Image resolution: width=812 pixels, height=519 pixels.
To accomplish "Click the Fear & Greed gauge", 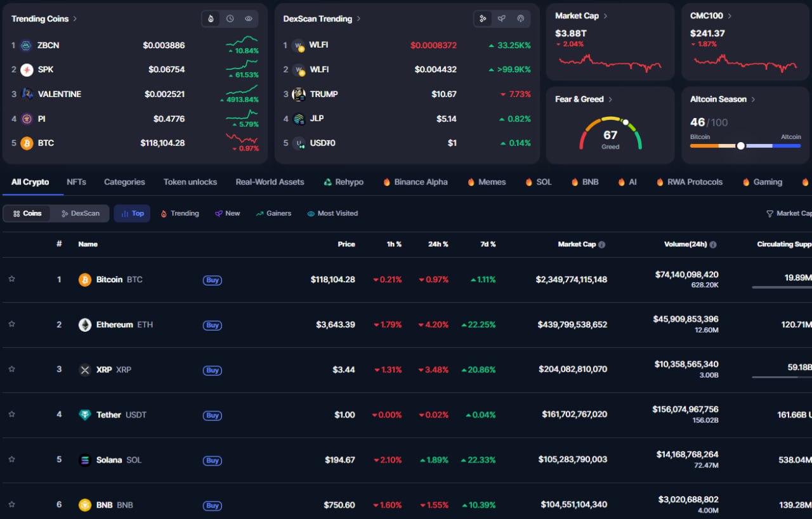I will pos(610,133).
